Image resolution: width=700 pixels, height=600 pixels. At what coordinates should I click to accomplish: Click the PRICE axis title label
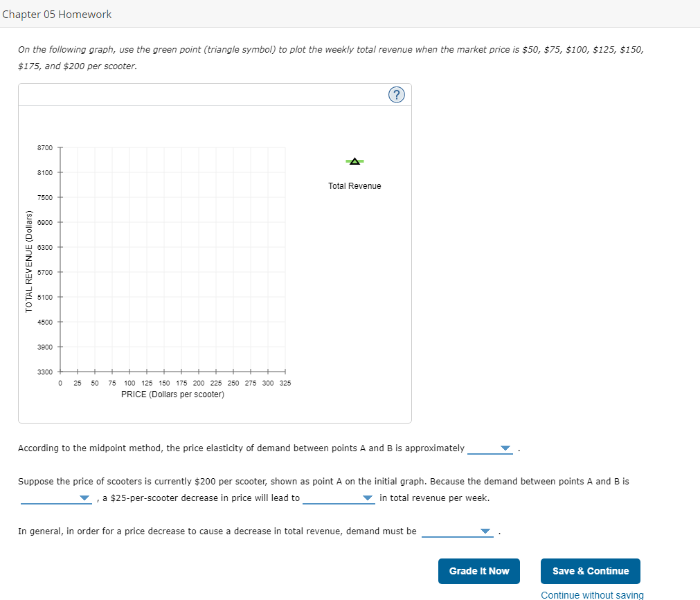pyautogui.click(x=172, y=393)
